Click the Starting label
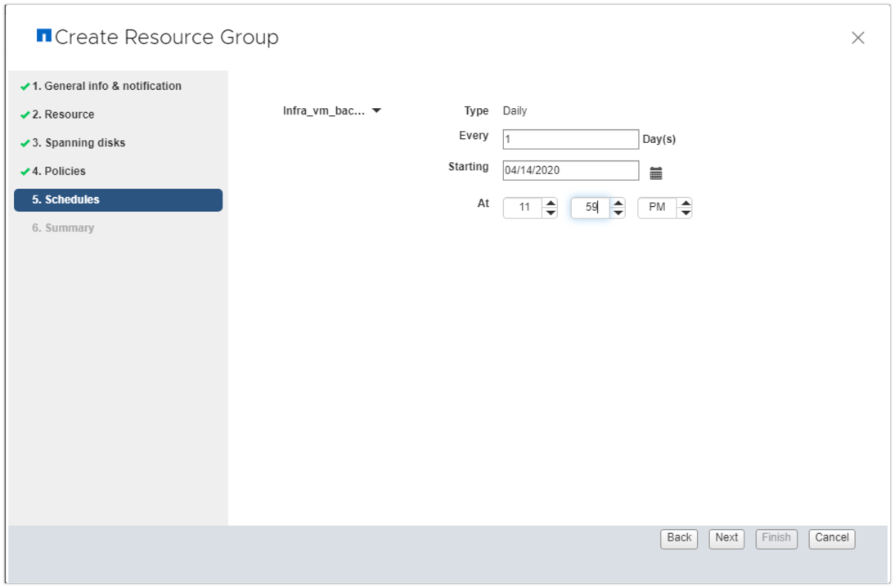The image size is (895, 588). tap(468, 167)
